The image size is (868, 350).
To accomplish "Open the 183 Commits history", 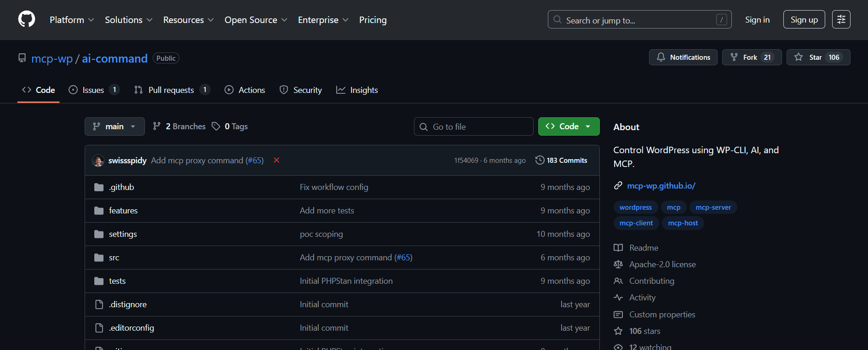I will tap(561, 160).
